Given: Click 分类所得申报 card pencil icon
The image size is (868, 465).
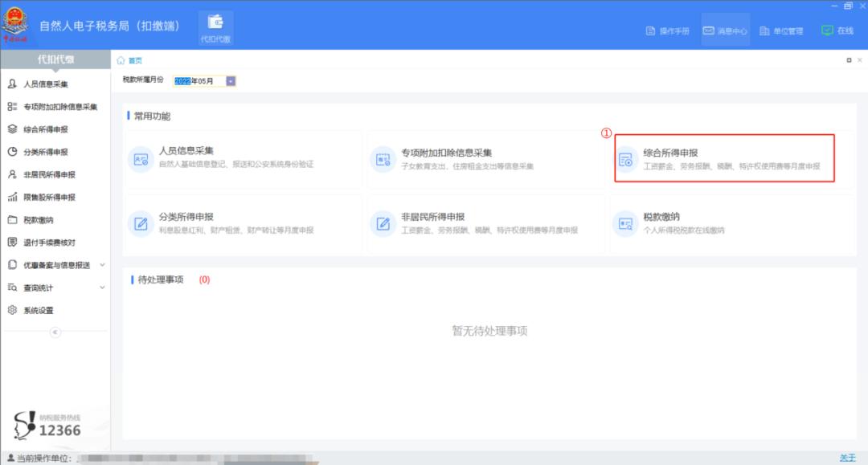Looking at the screenshot, I should 141,223.
